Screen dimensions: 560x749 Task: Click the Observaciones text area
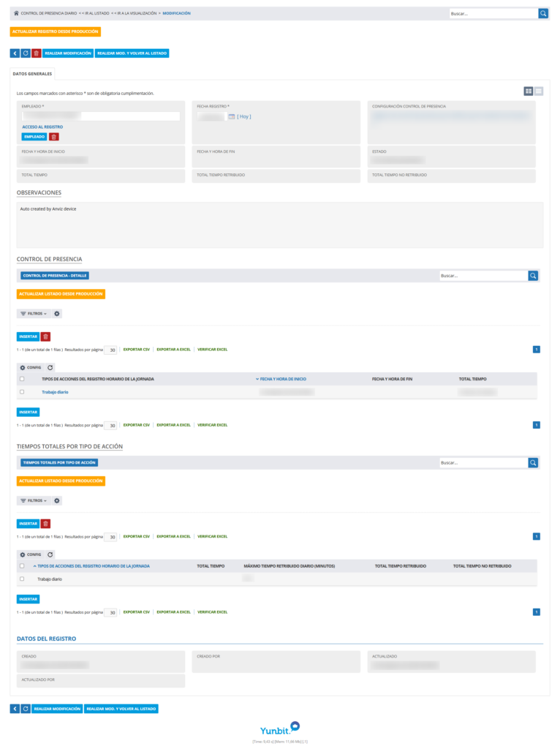click(x=280, y=225)
